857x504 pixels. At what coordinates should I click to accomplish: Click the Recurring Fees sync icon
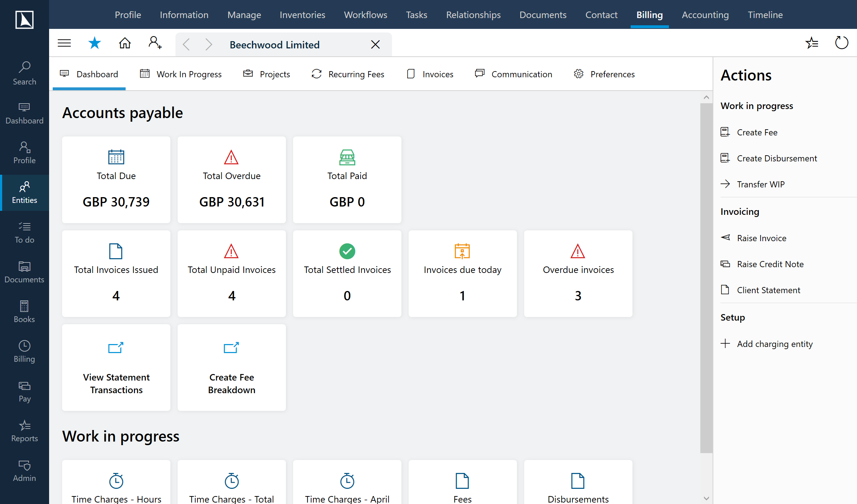317,74
